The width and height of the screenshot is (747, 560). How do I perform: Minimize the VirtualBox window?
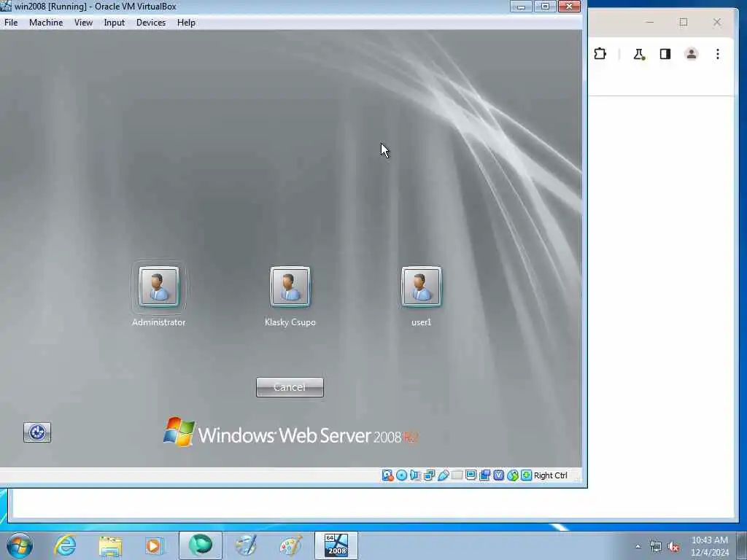click(x=521, y=6)
